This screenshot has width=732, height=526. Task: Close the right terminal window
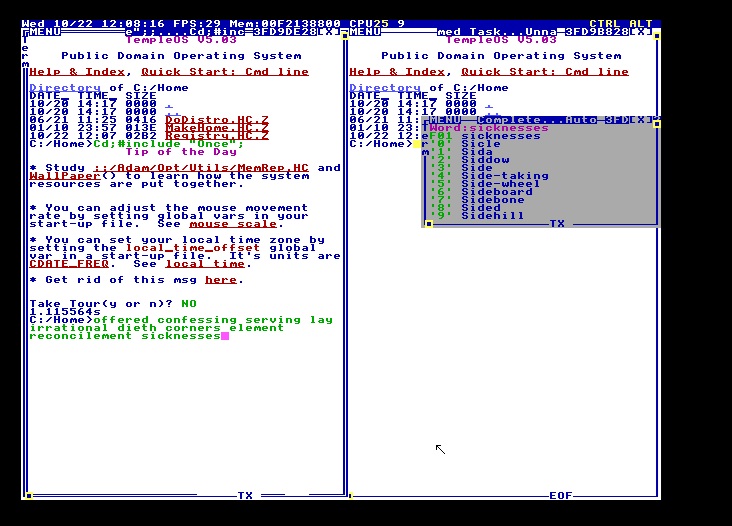click(x=640, y=32)
